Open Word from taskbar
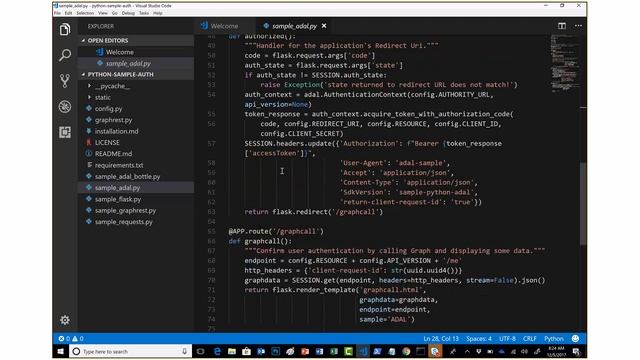Screen dimensions: 640x360 tap(320, 351)
